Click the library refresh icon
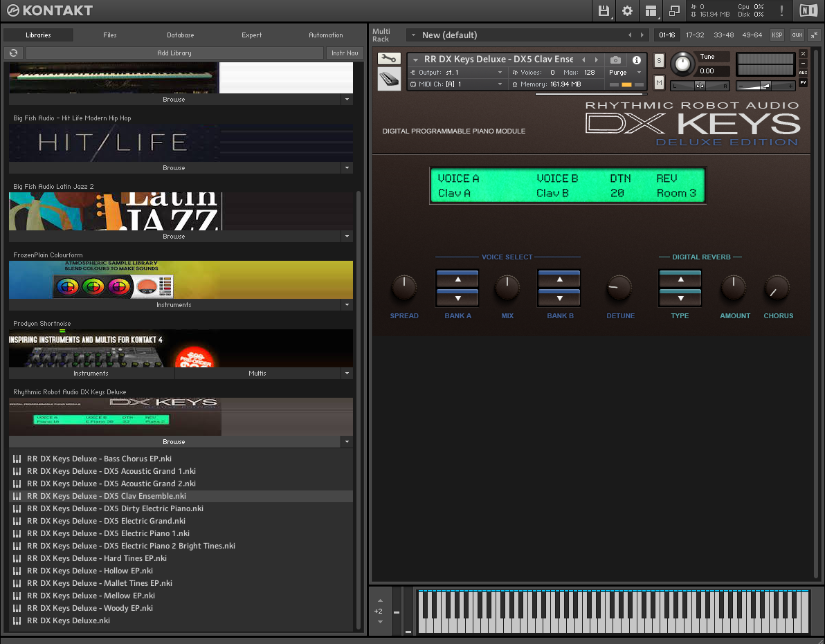The height and width of the screenshot is (644, 825). tap(14, 53)
